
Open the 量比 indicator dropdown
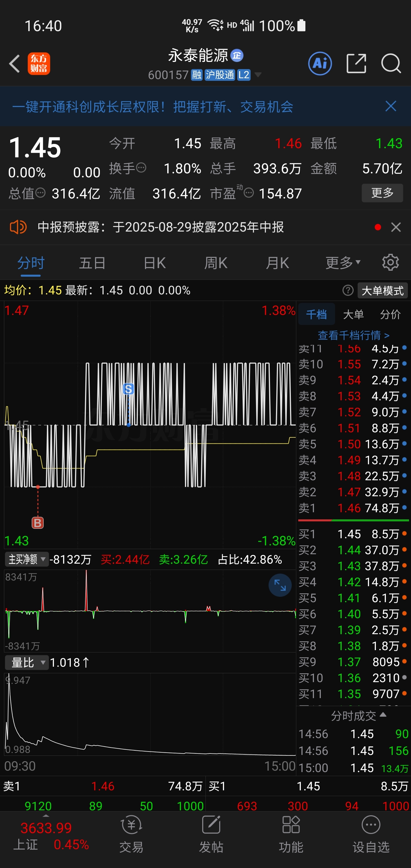point(27,663)
